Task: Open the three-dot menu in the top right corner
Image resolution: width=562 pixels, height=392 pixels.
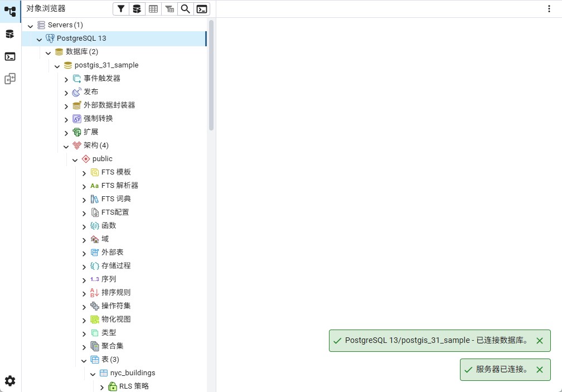Action: coord(549,9)
